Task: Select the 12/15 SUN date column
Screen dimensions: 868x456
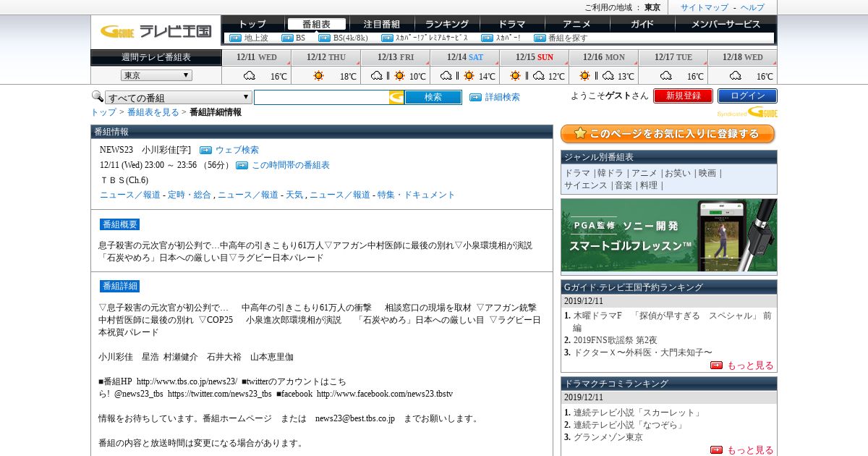Action: [x=534, y=57]
